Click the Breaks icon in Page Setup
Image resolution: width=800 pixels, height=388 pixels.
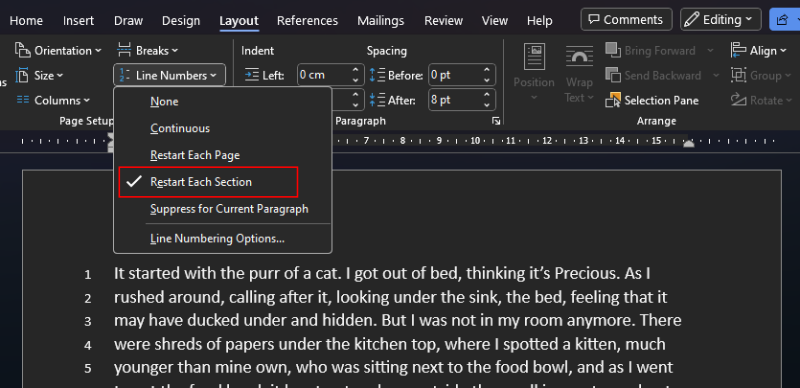point(124,51)
